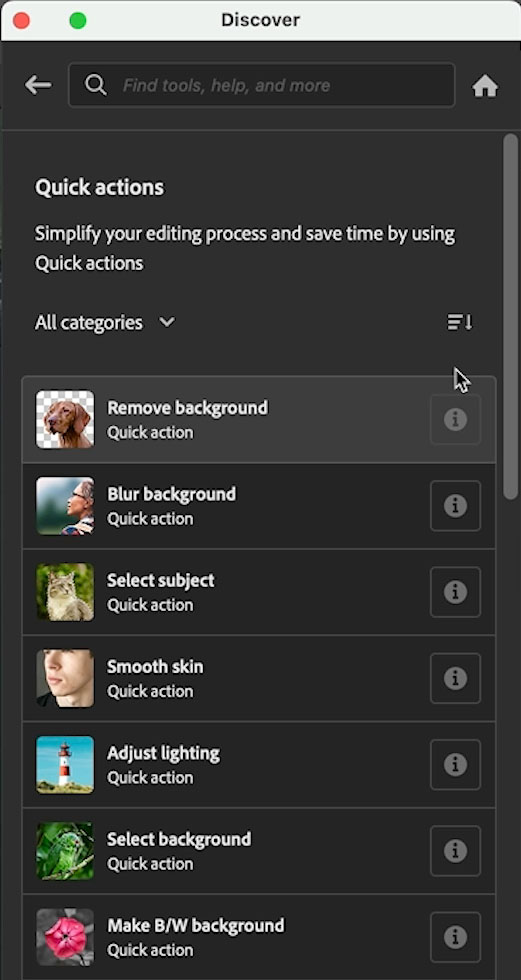Close the Discover window with the red button
This screenshot has width=521, height=980.
tap(22, 21)
